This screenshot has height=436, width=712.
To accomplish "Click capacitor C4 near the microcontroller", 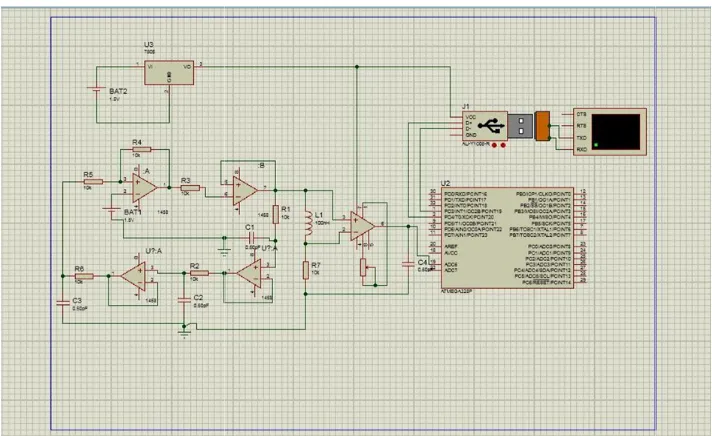I will (408, 264).
